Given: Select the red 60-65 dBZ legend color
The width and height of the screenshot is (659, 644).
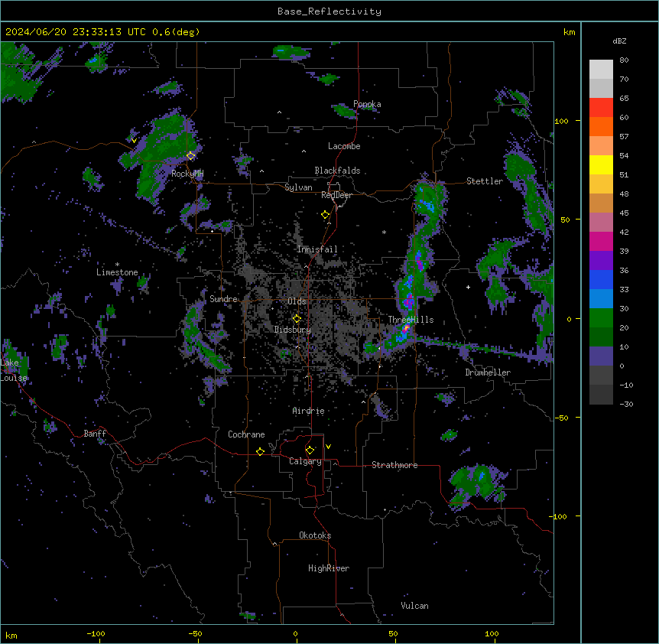Looking at the screenshot, I should pos(601,107).
